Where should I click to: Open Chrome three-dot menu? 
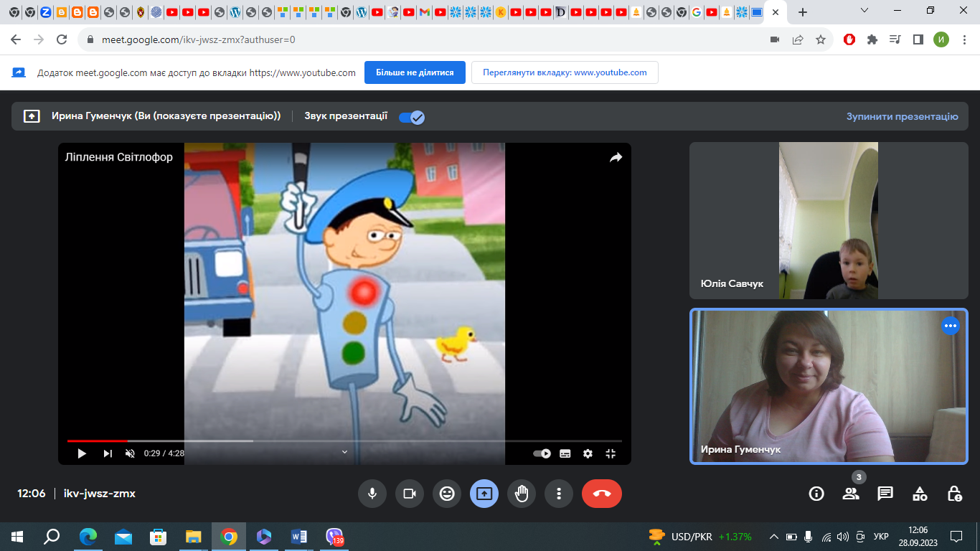(x=964, y=40)
